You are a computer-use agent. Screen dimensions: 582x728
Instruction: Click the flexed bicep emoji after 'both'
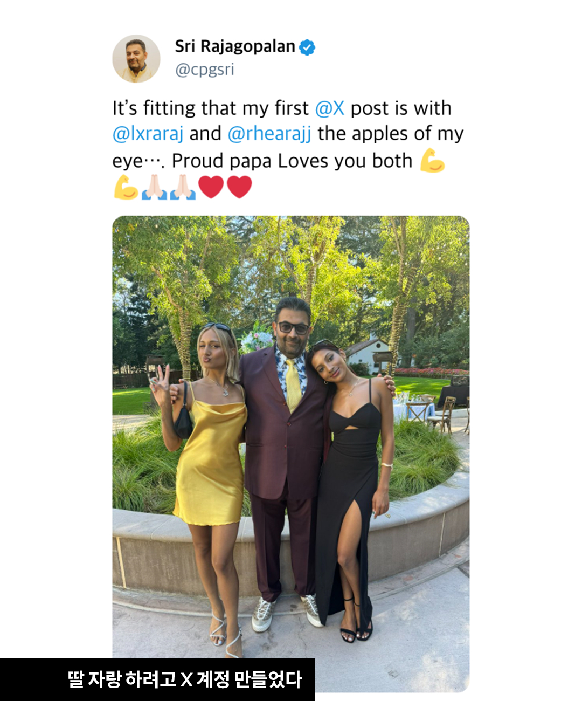click(x=432, y=161)
